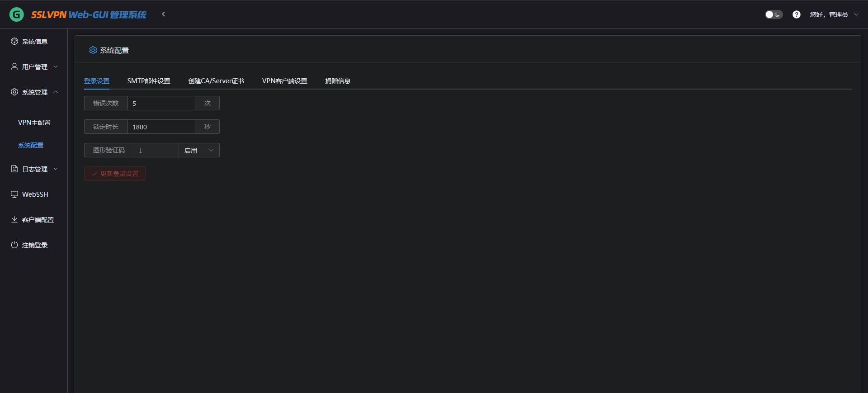Open 系统信息 in the sidebar
The height and width of the screenshot is (393, 868).
(x=34, y=42)
